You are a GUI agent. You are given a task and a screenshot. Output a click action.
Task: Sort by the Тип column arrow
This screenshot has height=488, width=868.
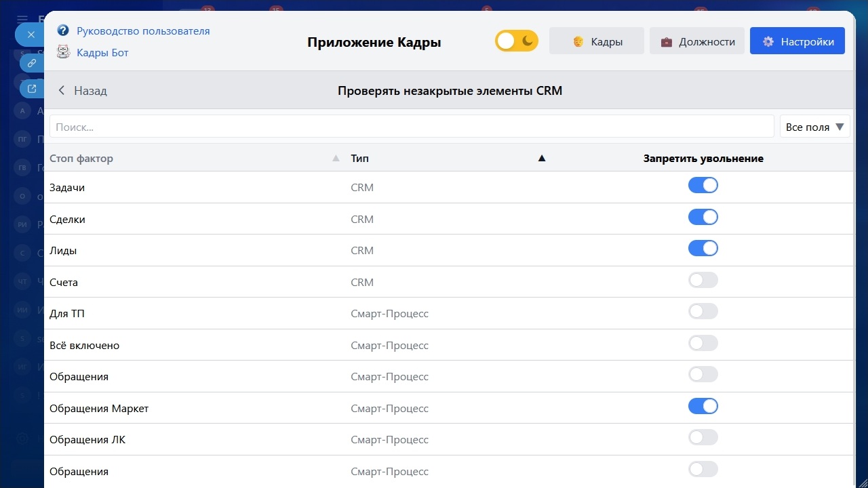(541, 159)
